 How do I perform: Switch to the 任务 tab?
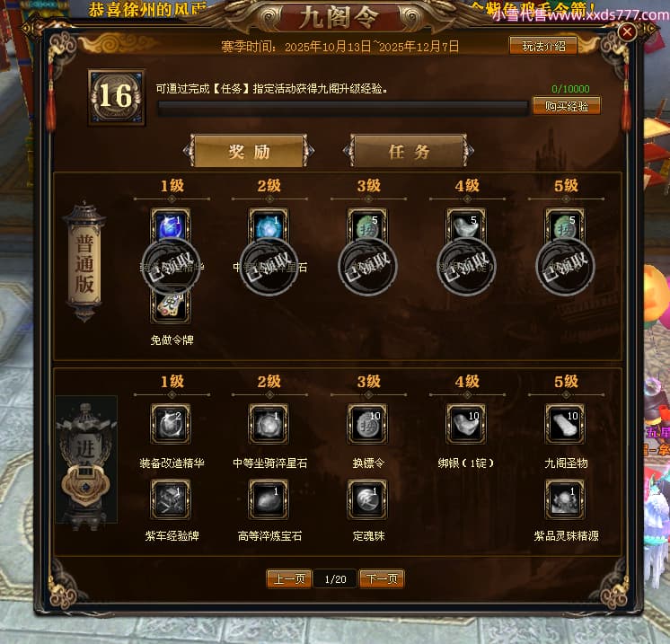(x=409, y=151)
